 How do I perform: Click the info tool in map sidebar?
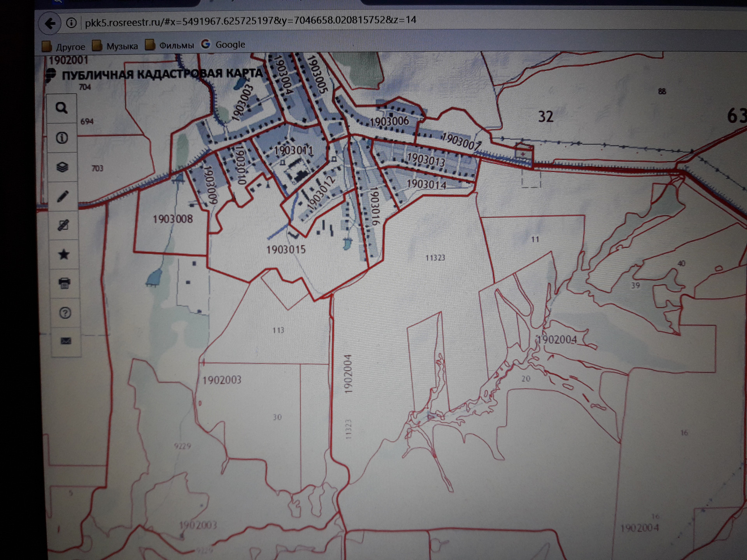pos(62,138)
